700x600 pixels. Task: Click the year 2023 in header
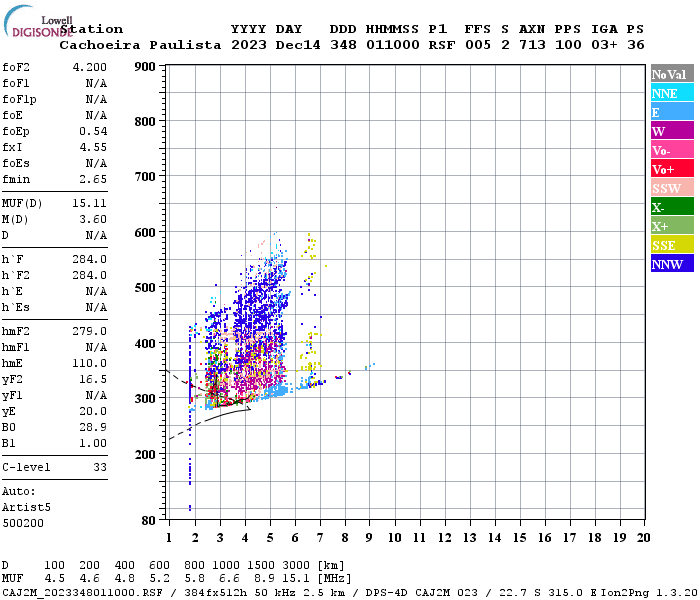(249, 45)
